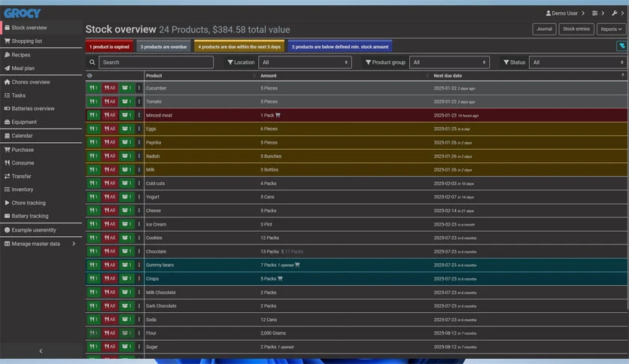This screenshot has width=629, height=364.
Task: Toggle due within next 5 days filter
Action: [239, 47]
